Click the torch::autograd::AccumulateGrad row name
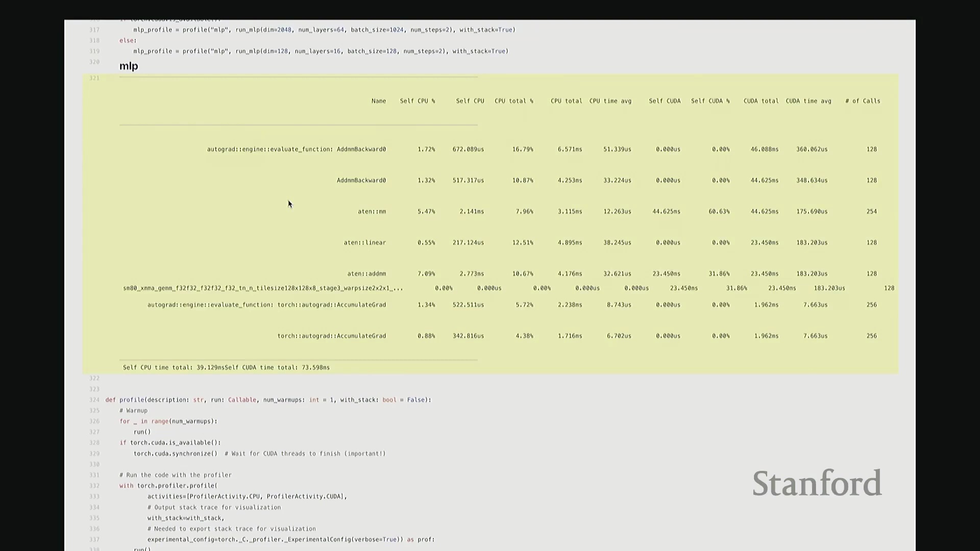The height and width of the screenshot is (551, 980). [x=331, y=336]
